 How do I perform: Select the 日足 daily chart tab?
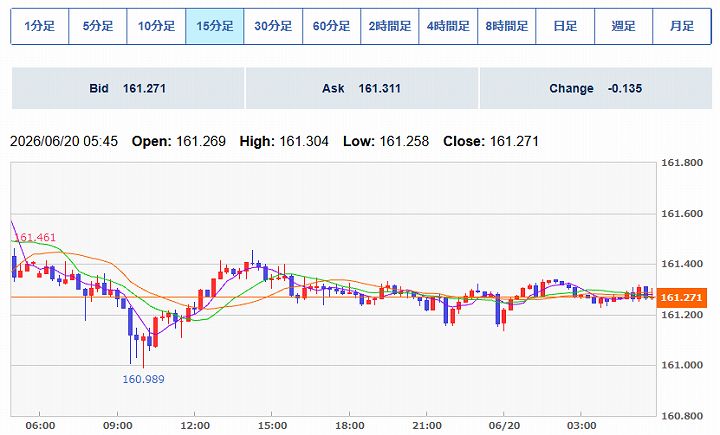565,26
